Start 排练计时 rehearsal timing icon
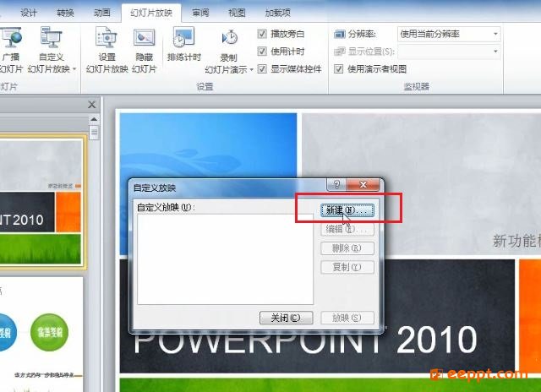Screen dimensions: 541x392 (x=184, y=37)
